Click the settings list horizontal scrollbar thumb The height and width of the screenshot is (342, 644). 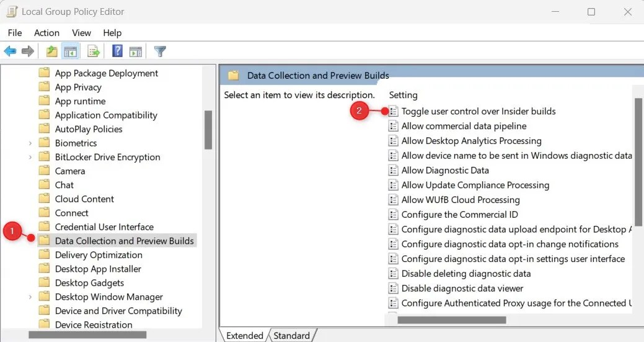tap(452, 320)
